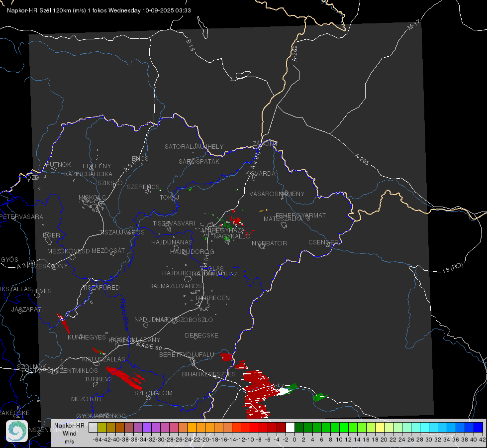487x448 pixels.
Task: Click the red echo streak northwest of Szeghalom
Action: tap(124, 377)
